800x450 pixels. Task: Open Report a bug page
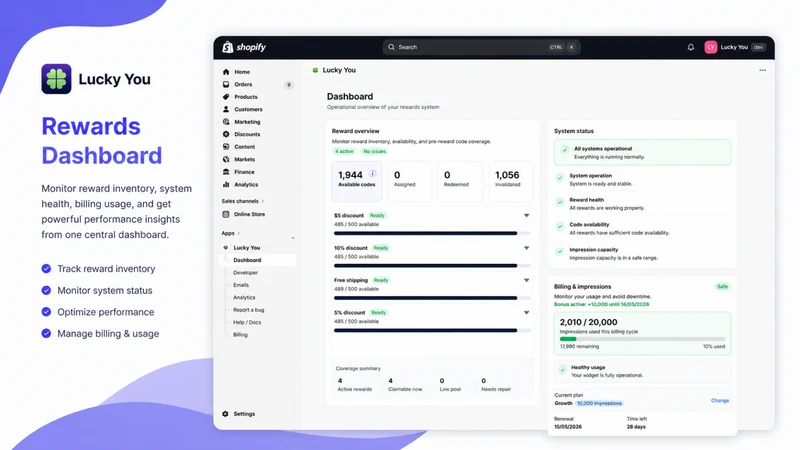click(248, 310)
